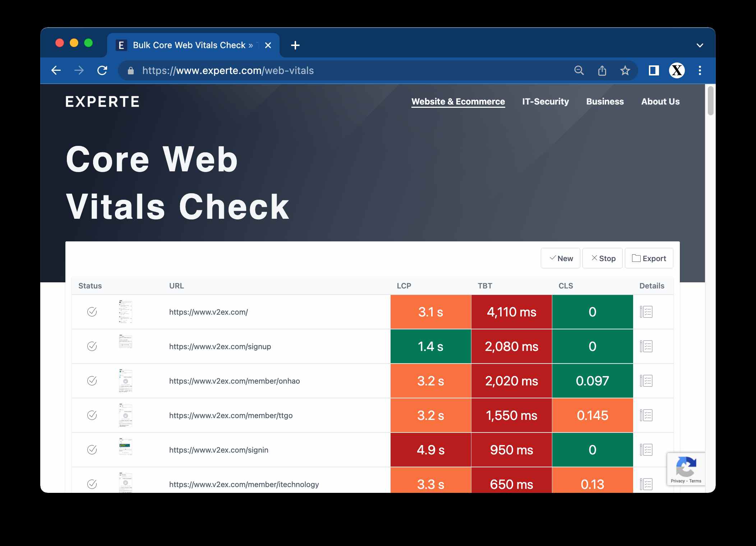The image size is (756, 546).
Task: Open the IT-Security nav menu
Action: tap(545, 102)
